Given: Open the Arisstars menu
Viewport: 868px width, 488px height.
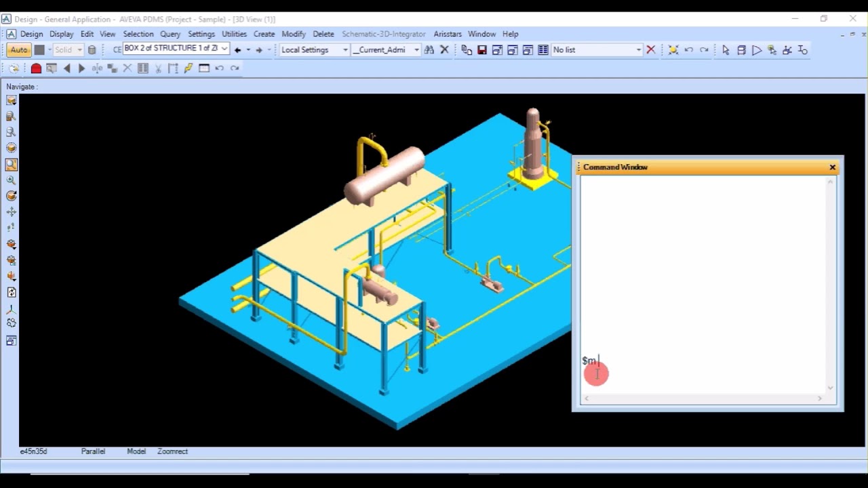Looking at the screenshot, I should coord(448,34).
